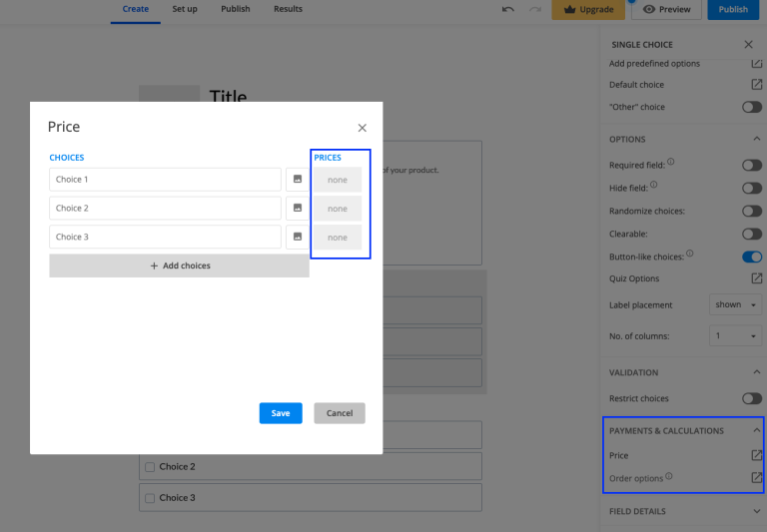The image size is (767, 532).
Task: Click Button-like choices info icon
Action: 689,254
